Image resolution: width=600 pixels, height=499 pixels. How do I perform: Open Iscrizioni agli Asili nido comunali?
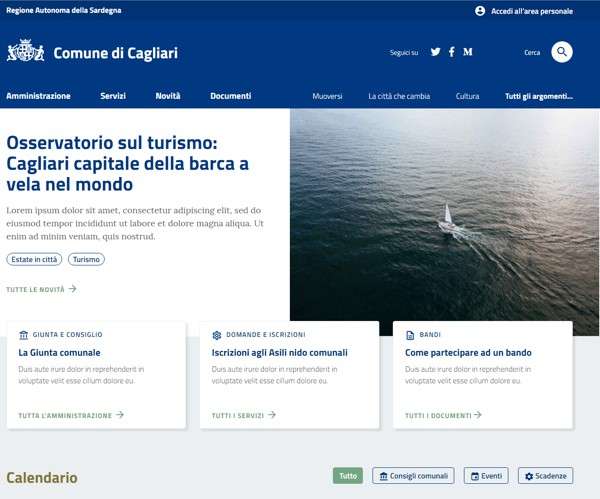click(279, 352)
